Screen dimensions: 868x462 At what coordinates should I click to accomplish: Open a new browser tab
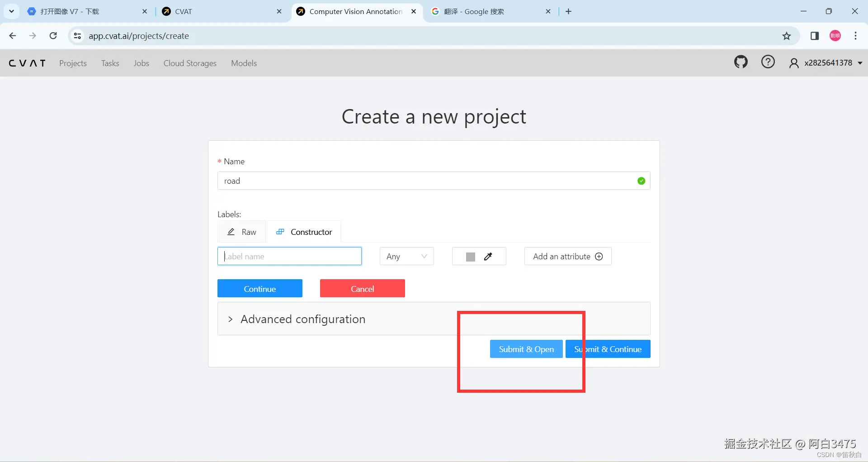point(569,11)
